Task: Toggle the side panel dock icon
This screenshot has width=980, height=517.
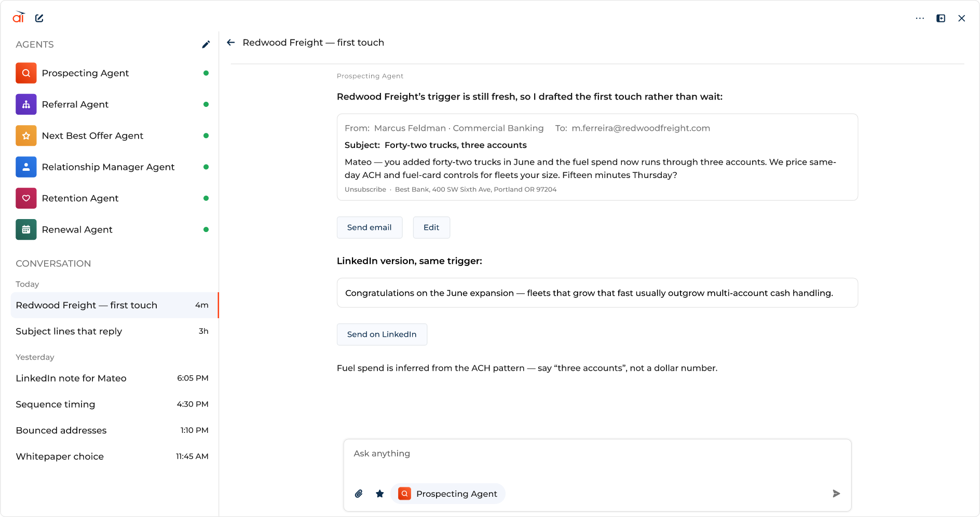Action: (x=941, y=18)
